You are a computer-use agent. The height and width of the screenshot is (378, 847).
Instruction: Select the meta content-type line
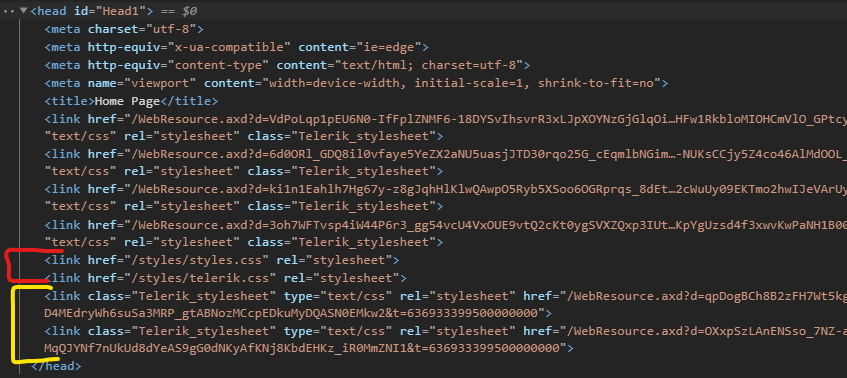pyautogui.click(x=287, y=65)
